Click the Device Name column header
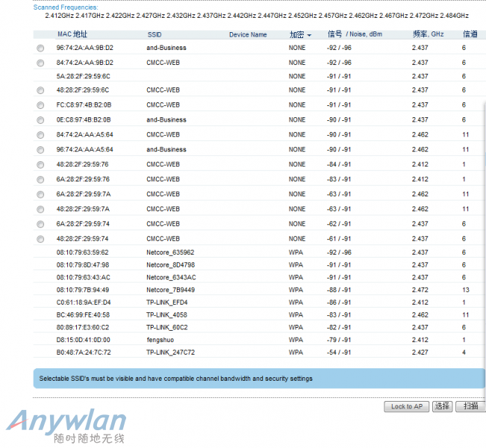 pos(248,35)
